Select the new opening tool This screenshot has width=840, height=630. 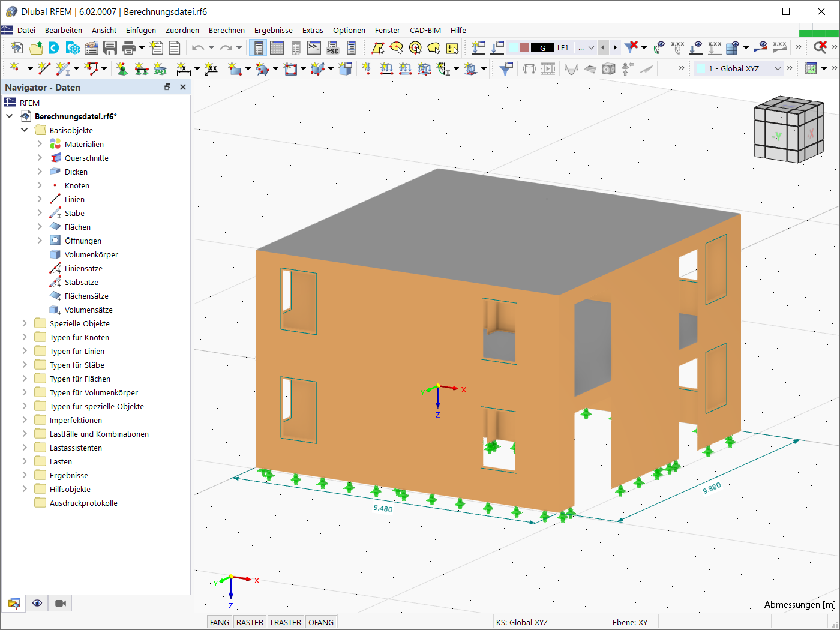click(x=291, y=68)
